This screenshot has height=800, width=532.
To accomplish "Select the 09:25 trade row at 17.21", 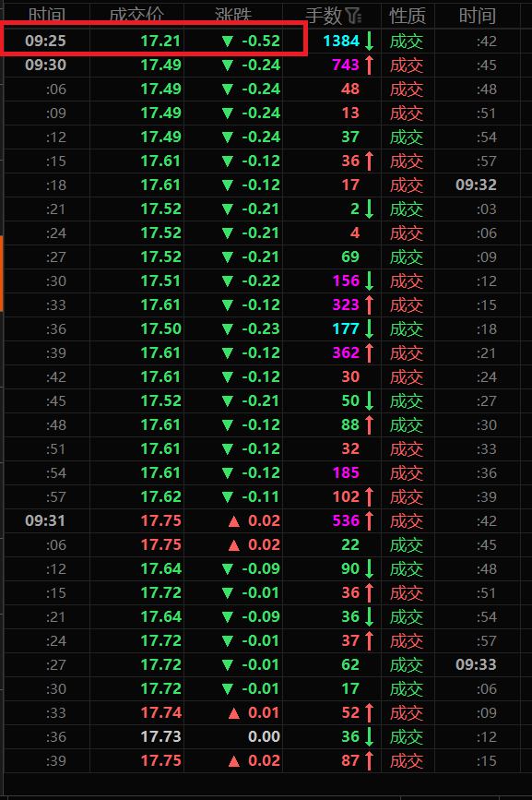I will 154,41.
